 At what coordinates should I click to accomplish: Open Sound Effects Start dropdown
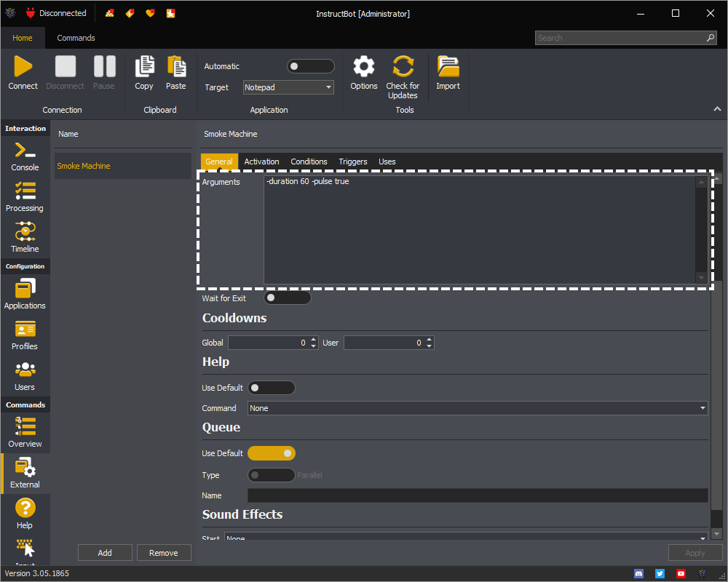coord(466,536)
